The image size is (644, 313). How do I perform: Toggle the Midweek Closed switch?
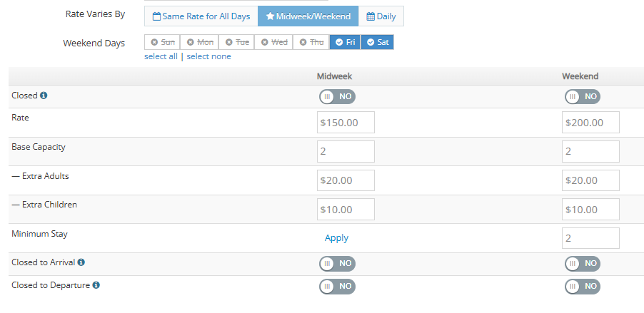click(x=337, y=96)
